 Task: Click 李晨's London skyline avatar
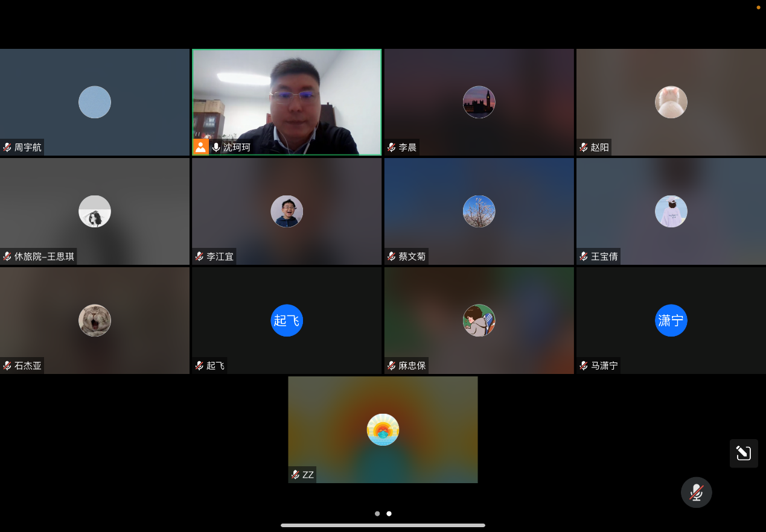479,102
